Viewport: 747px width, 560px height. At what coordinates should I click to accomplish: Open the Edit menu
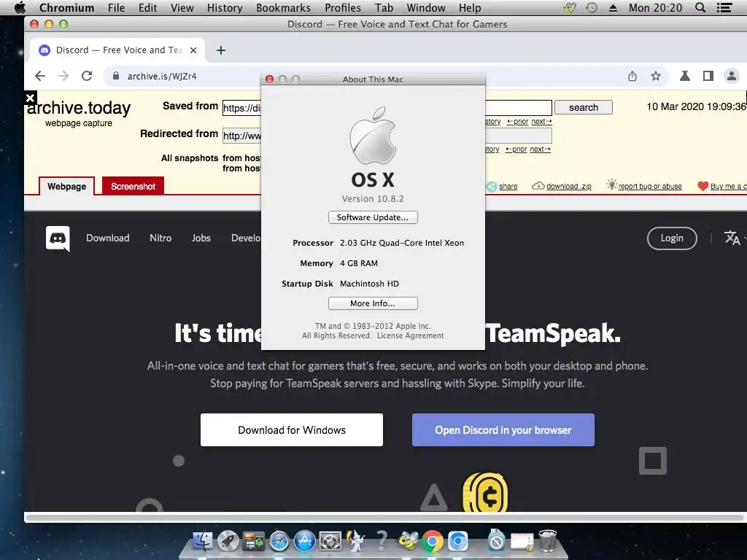tap(147, 7)
